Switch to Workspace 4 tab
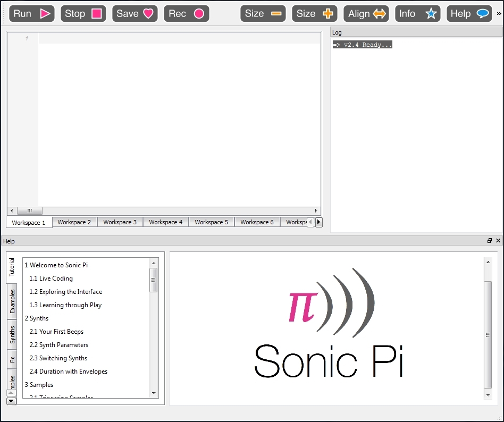 coord(165,222)
